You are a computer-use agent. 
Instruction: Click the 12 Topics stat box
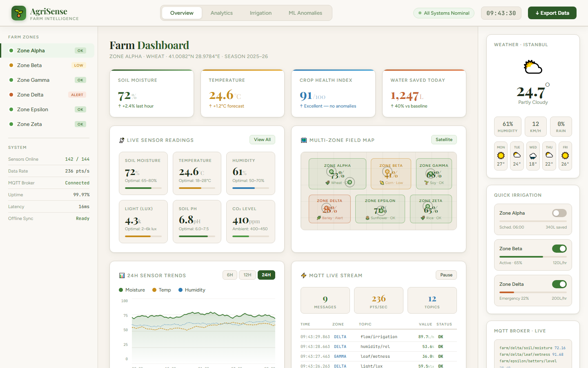pyautogui.click(x=432, y=301)
